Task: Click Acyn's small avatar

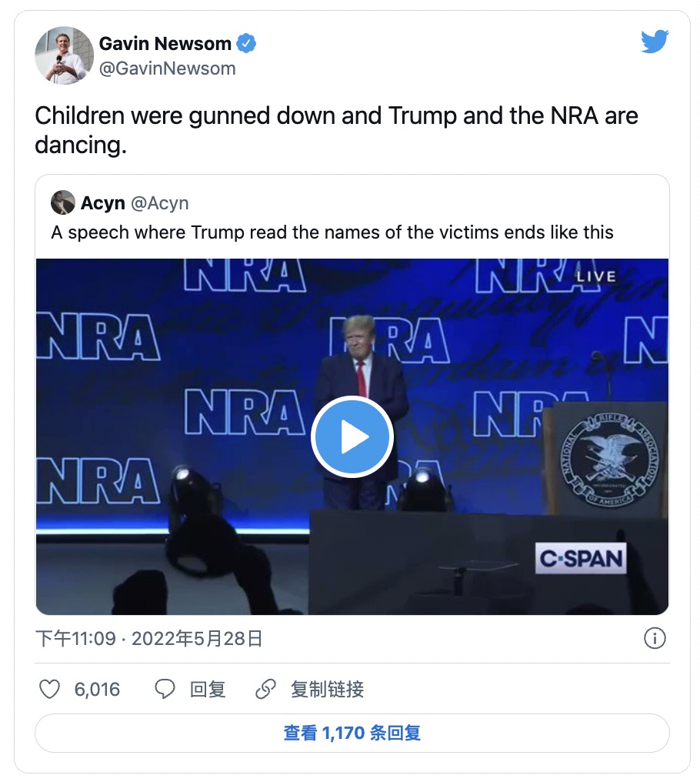Action: 62,203
